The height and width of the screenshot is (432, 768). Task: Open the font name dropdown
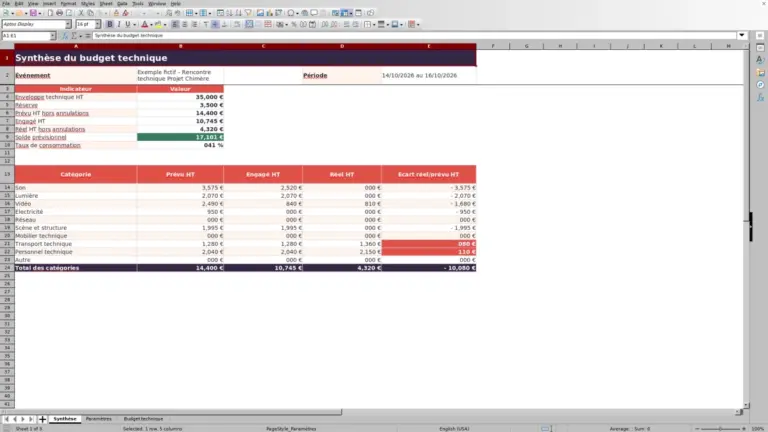point(68,24)
